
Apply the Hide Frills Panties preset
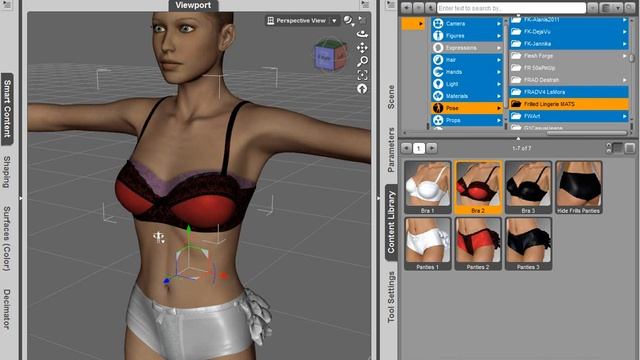click(579, 187)
